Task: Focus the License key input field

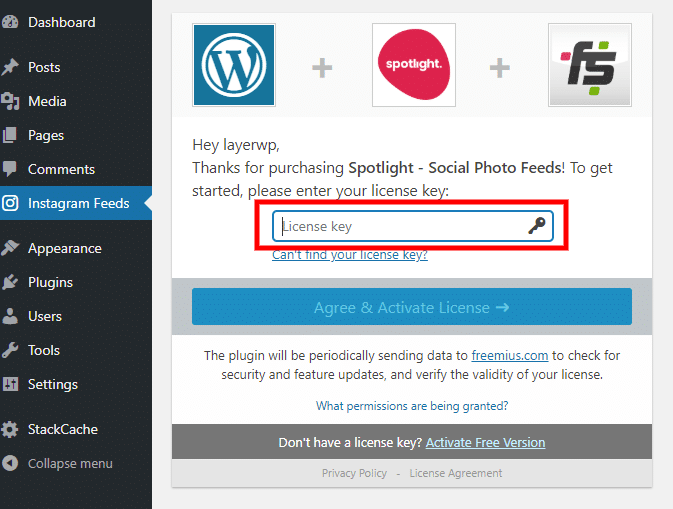Action: [x=412, y=226]
